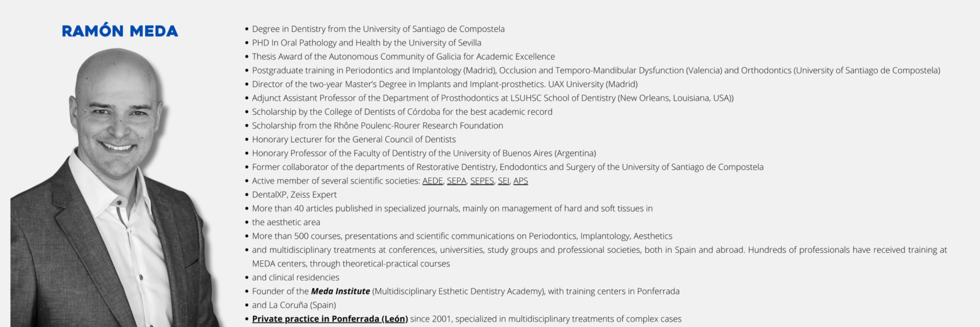Click the Adjunct Assistant Professor LSUHSC line
980x327 pixels.
click(x=493, y=98)
